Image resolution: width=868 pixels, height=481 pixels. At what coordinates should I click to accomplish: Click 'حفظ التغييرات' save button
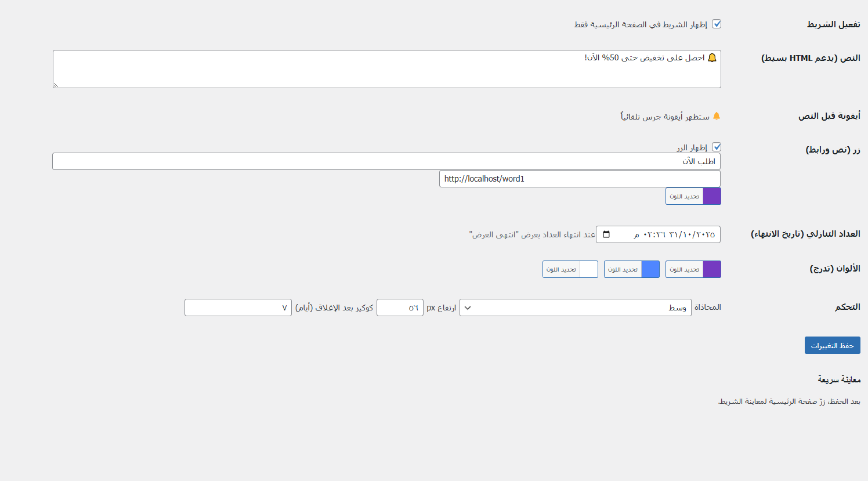(832, 345)
